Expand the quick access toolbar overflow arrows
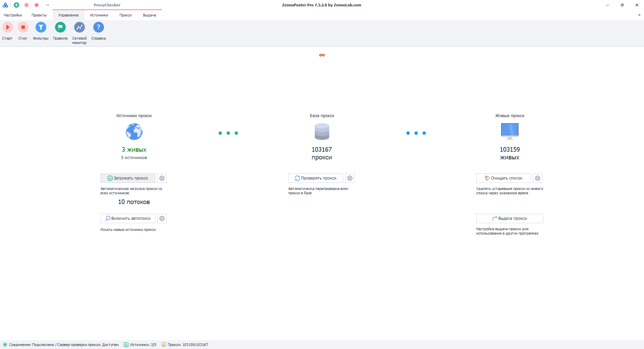Image resolution: width=644 pixels, height=349 pixels. (x=48, y=5)
